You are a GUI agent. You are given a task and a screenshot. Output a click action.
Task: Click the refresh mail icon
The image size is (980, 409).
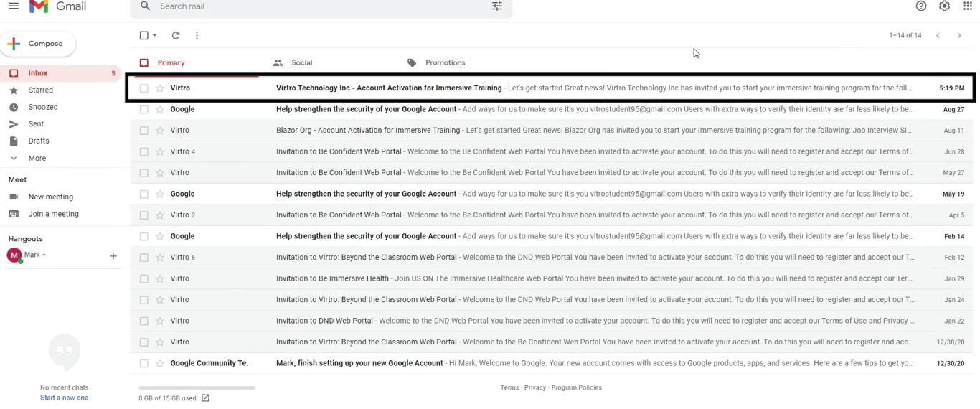[176, 35]
